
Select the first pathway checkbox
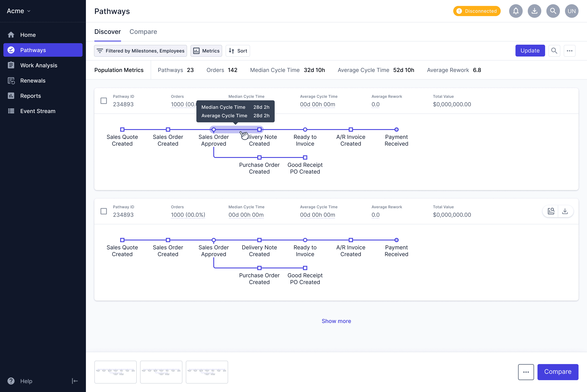pos(103,101)
